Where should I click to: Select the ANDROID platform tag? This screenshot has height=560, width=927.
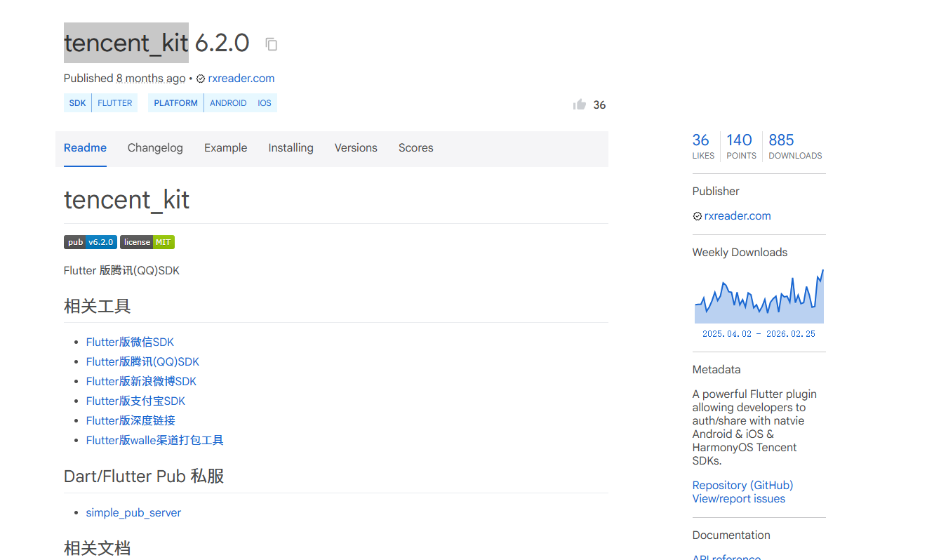[x=228, y=103]
